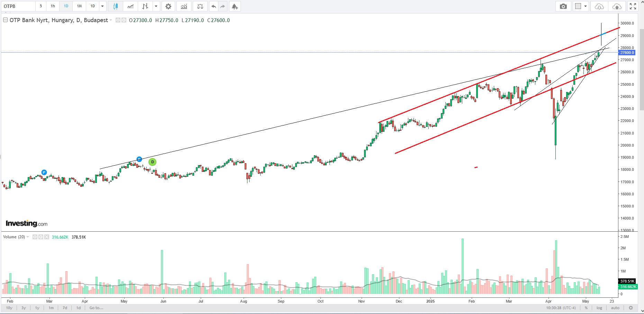Open the time interval dropdown arrow
The image size is (644, 314).
coord(102,6)
